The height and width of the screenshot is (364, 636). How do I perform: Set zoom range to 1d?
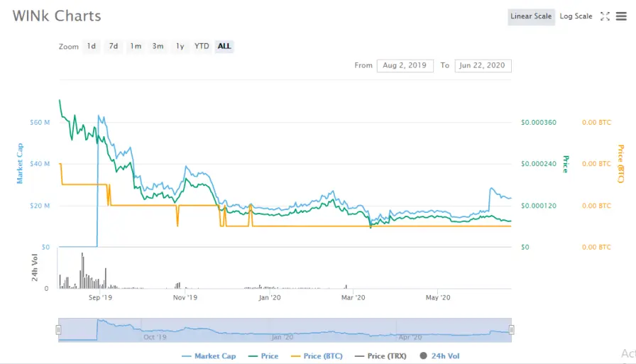92,46
